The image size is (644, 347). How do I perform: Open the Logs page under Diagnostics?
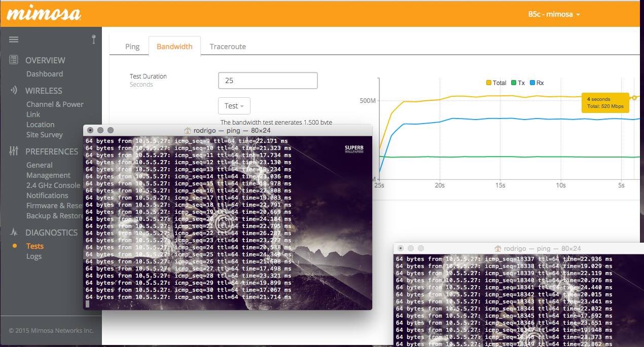[34, 256]
